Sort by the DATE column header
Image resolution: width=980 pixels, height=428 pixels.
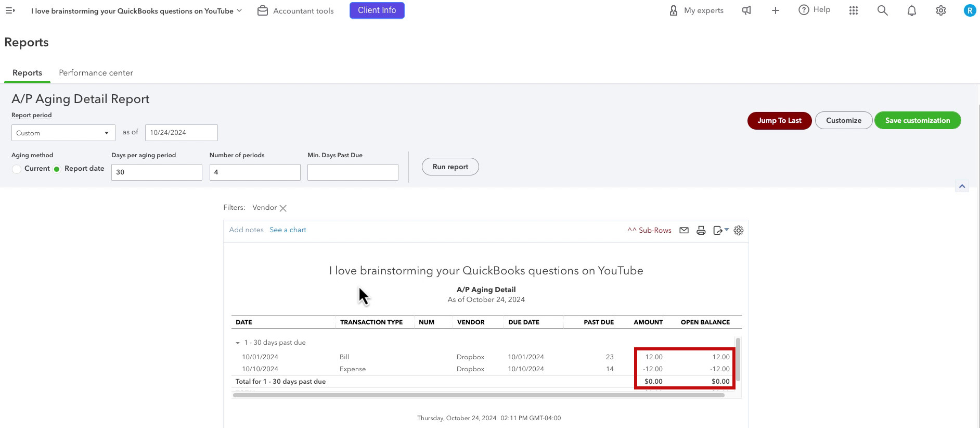244,322
